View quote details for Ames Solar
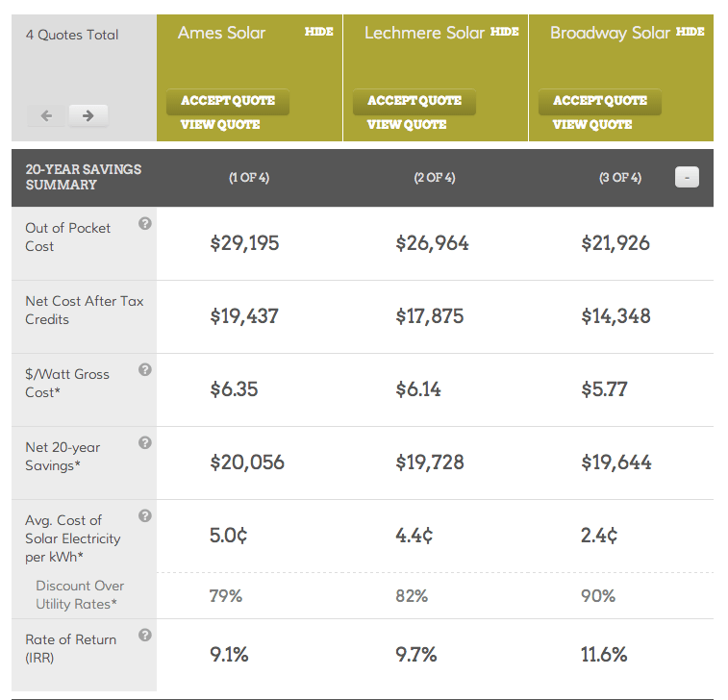The width and height of the screenshot is (728, 700). [x=220, y=125]
